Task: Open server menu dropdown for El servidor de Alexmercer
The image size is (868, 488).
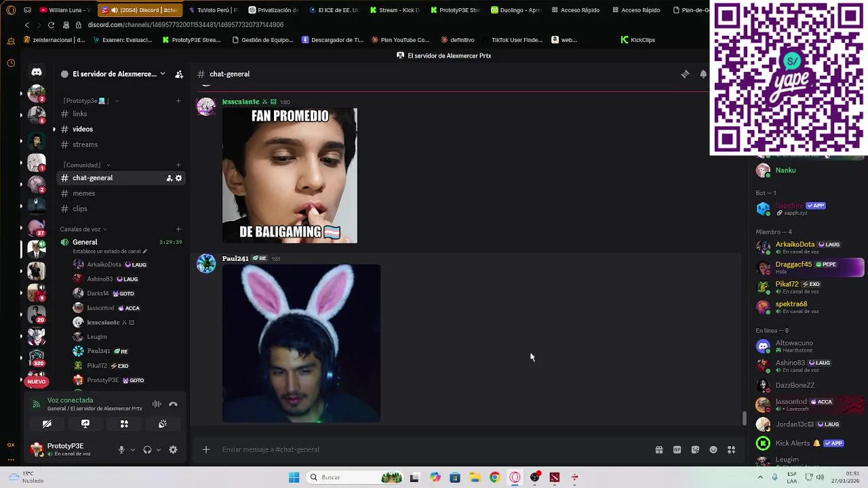Action: click(163, 74)
